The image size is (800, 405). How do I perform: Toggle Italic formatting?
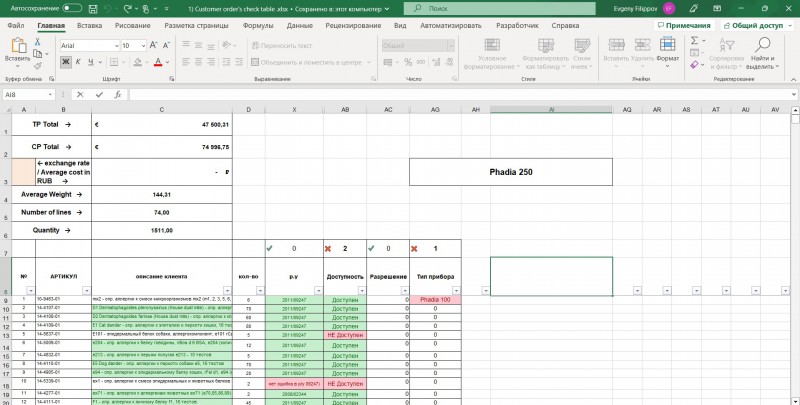[78, 62]
